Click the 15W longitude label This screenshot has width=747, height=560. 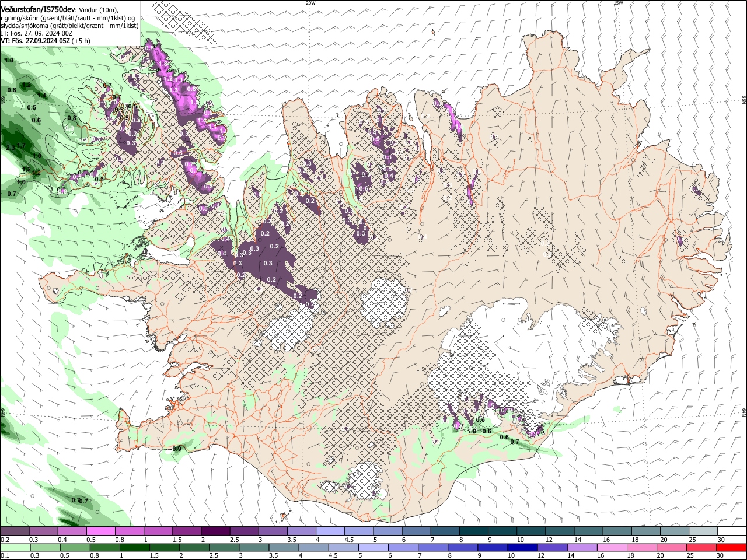(618, 2)
